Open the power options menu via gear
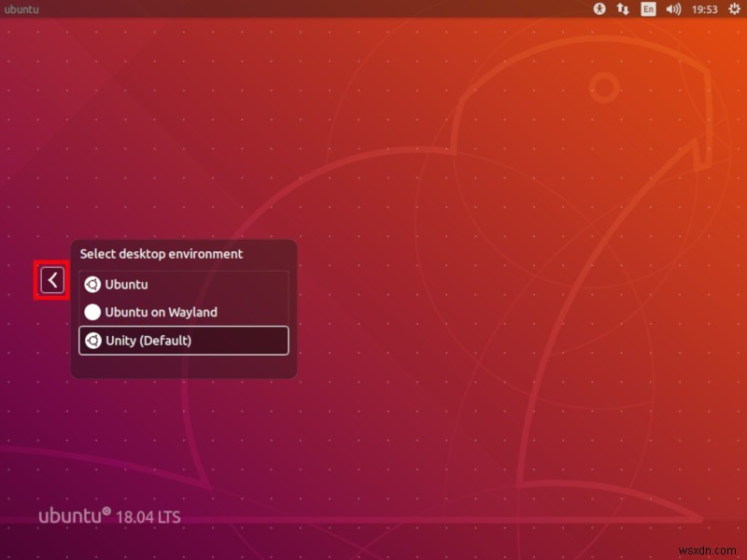Viewport: 747px width, 560px height. point(733,9)
